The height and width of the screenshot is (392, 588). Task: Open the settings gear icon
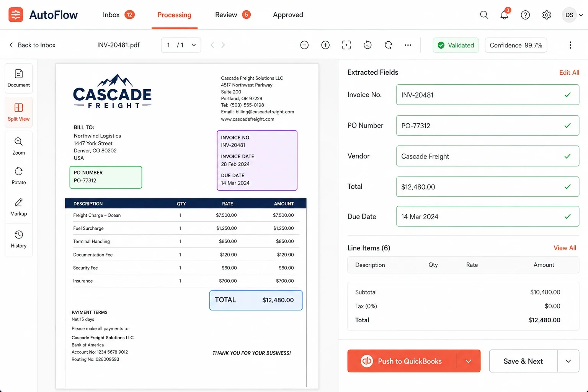tap(547, 15)
